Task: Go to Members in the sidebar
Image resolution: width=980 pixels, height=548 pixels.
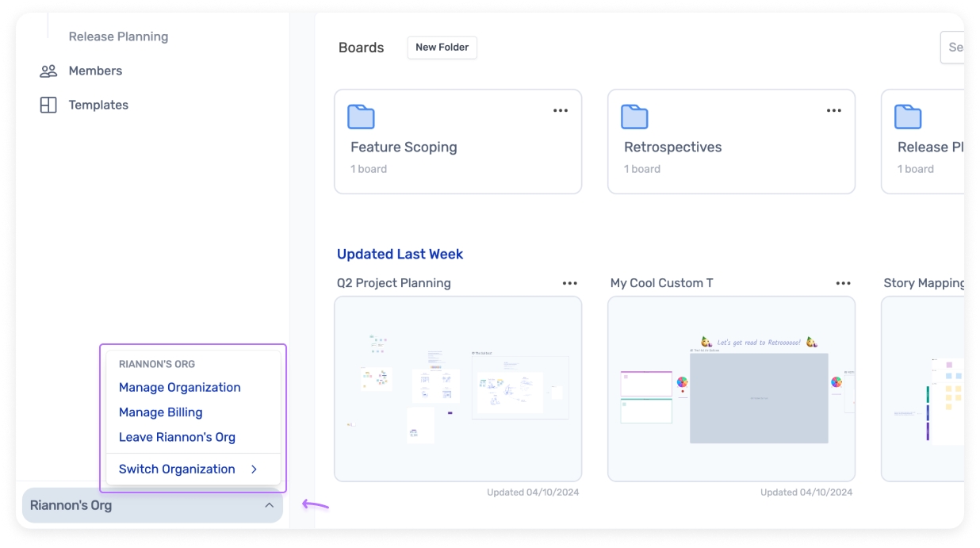Action: [x=95, y=71]
